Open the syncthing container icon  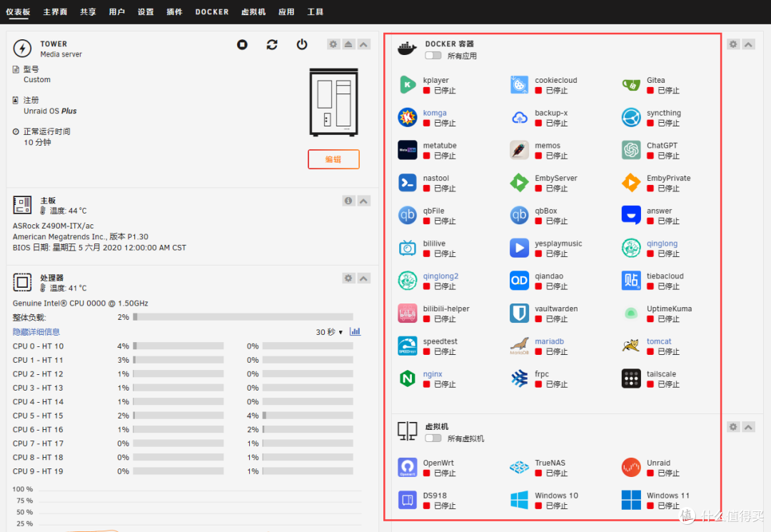pos(631,118)
